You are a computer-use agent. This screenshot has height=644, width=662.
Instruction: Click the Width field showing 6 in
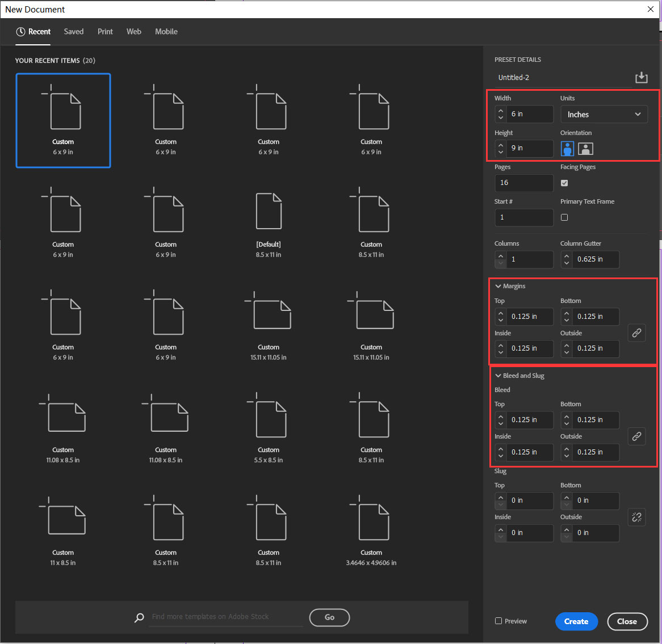point(530,114)
